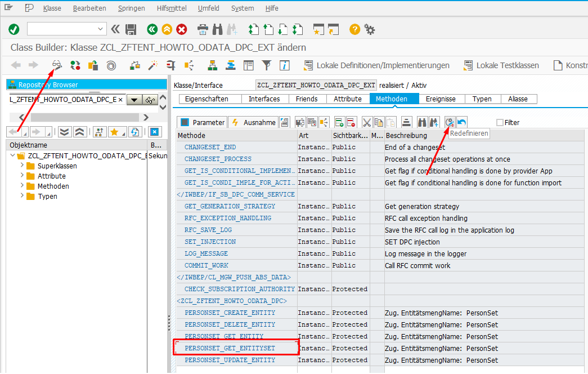The width and height of the screenshot is (588, 374).
Task: Enable the Filter checkbox
Action: [500, 122]
